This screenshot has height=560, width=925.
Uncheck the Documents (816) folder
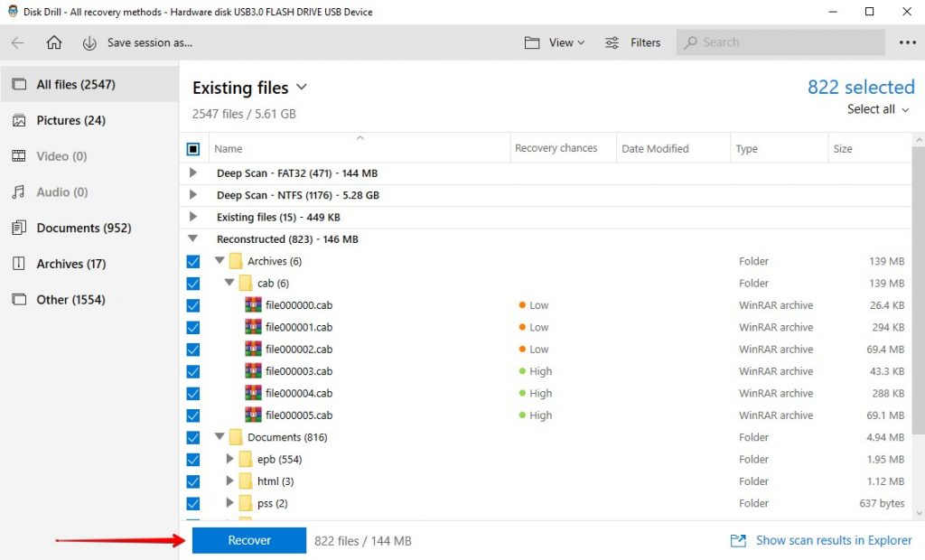[192, 437]
